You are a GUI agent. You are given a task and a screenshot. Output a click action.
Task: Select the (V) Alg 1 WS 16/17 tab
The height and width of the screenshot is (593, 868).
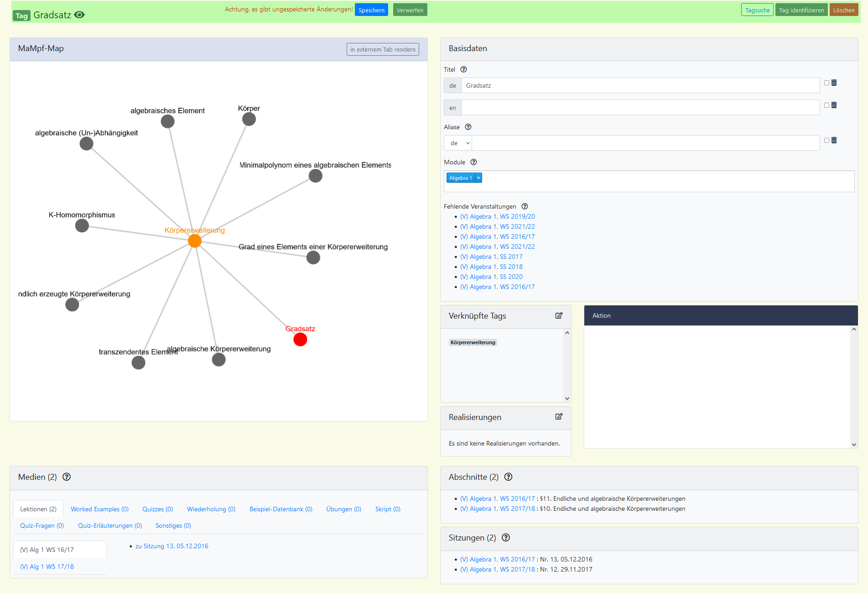click(x=60, y=550)
